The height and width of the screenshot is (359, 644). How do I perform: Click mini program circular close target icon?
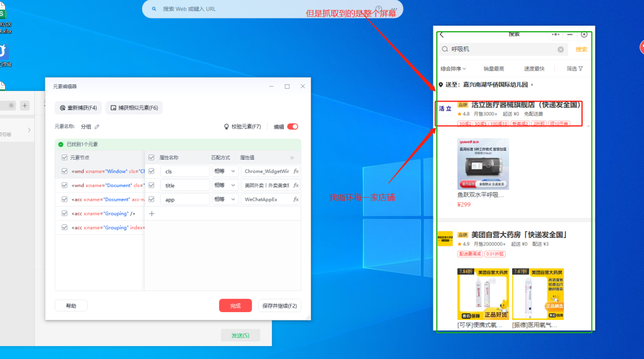tap(584, 35)
